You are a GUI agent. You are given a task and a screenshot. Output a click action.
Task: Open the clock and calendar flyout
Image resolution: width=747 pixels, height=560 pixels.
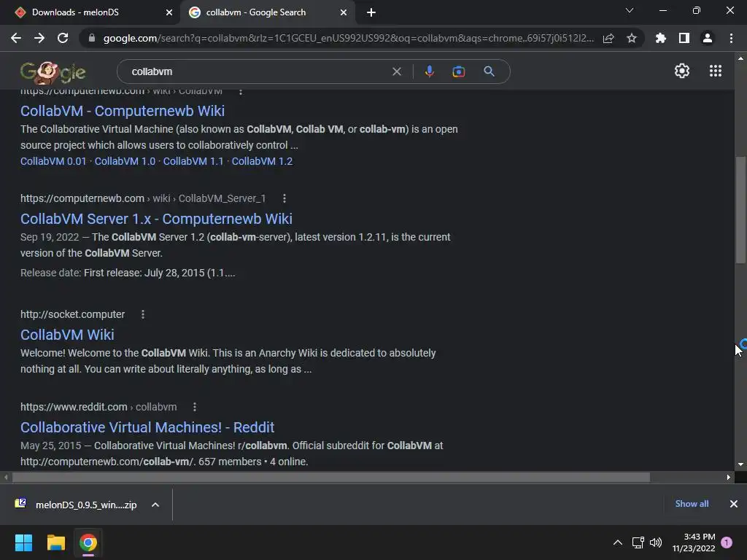(x=694, y=542)
